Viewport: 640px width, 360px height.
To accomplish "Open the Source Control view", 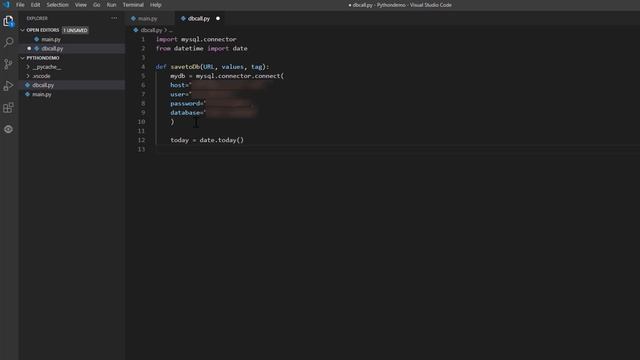I will [x=9, y=64].
